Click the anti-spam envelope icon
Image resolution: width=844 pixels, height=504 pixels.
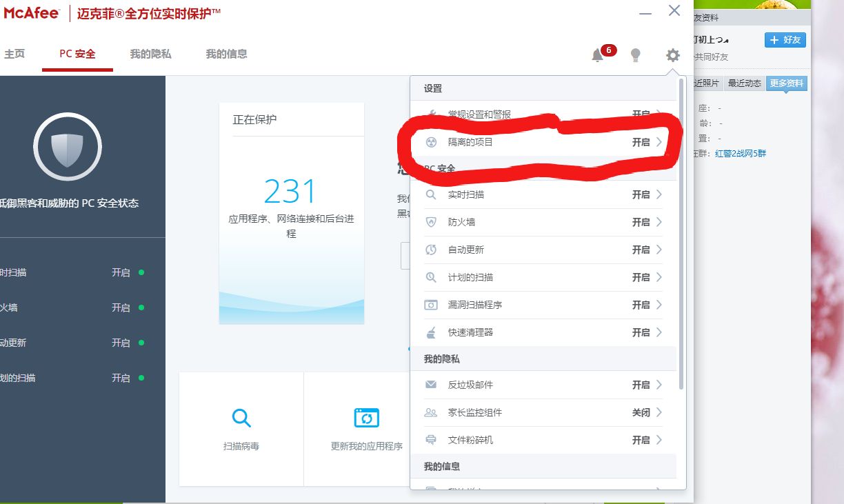(431, 385)
